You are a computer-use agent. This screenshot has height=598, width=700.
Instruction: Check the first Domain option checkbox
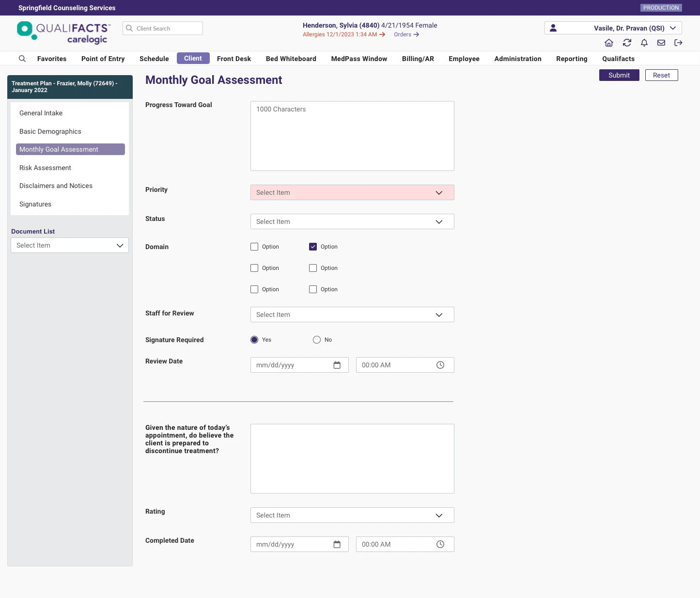click(254, 247)
